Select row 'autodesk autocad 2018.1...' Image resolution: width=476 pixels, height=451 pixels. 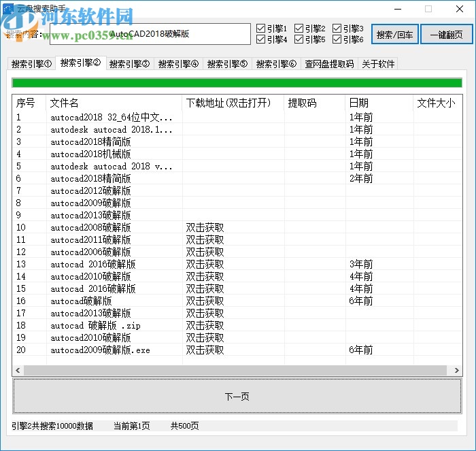pos(237,130)
